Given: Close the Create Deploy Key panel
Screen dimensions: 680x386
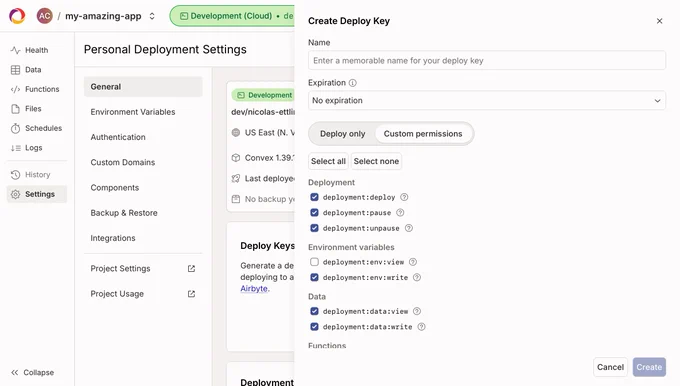Looking at the screenshot, I should click(x=659, y=21).
